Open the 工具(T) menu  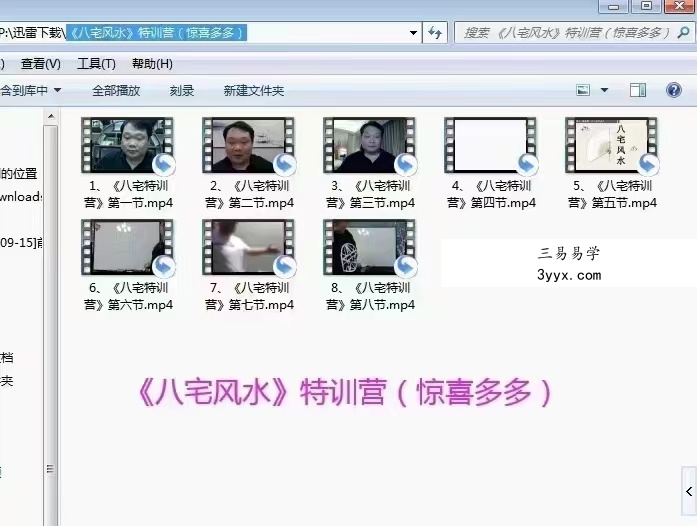click(96, 64)
